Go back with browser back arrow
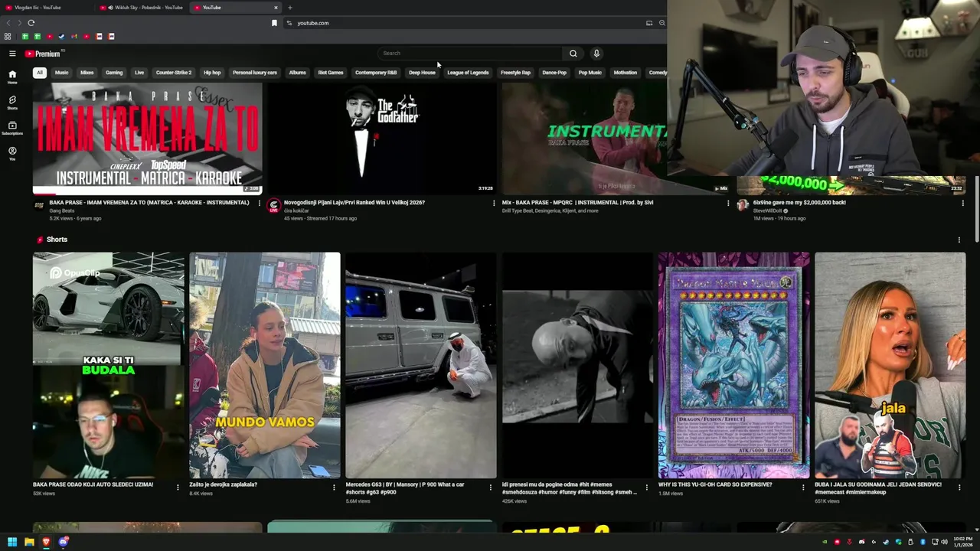Viewport: 980px width, 551px height. [x=8, y=23]
